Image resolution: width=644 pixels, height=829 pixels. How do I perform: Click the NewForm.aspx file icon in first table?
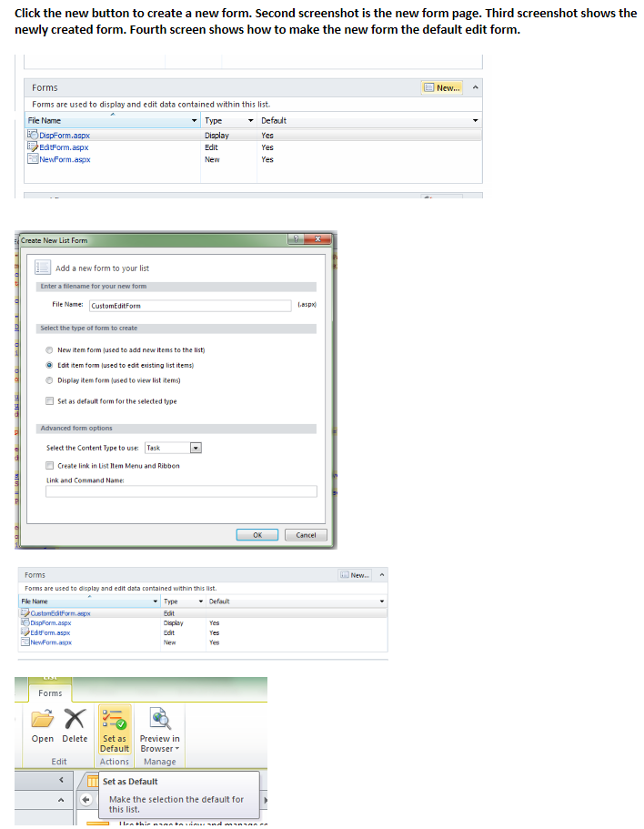(33, 159)
